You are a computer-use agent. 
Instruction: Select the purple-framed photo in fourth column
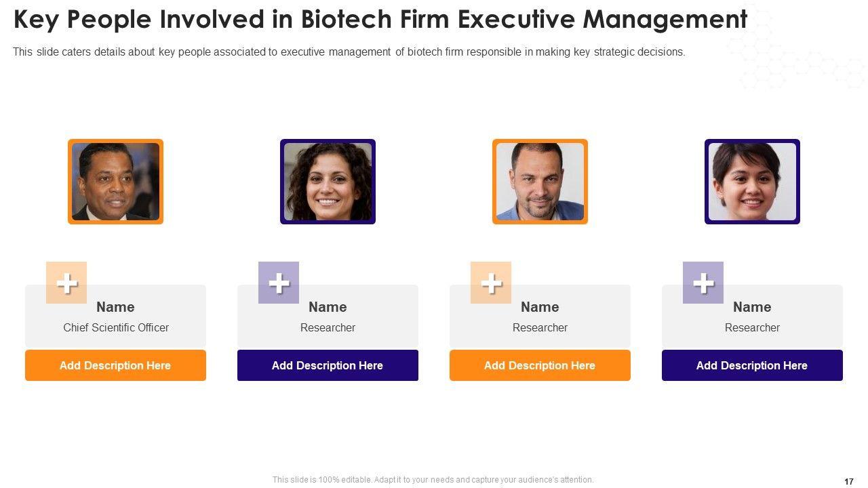pyautogui.click(x=752, y=182)
